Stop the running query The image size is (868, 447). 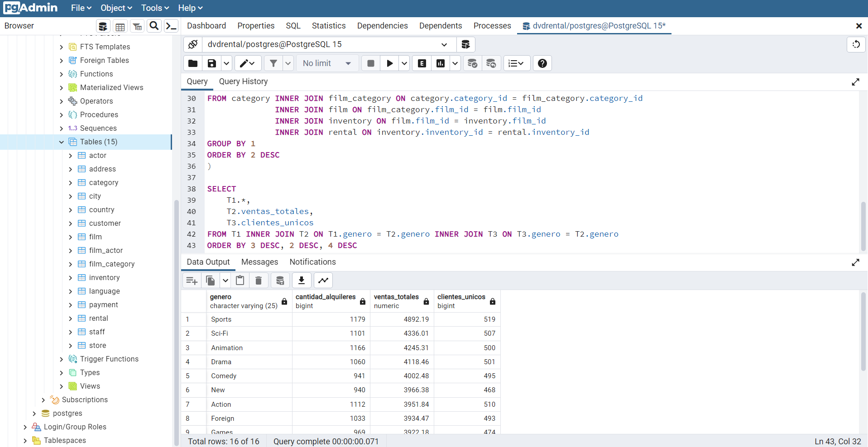pos(370,63)
